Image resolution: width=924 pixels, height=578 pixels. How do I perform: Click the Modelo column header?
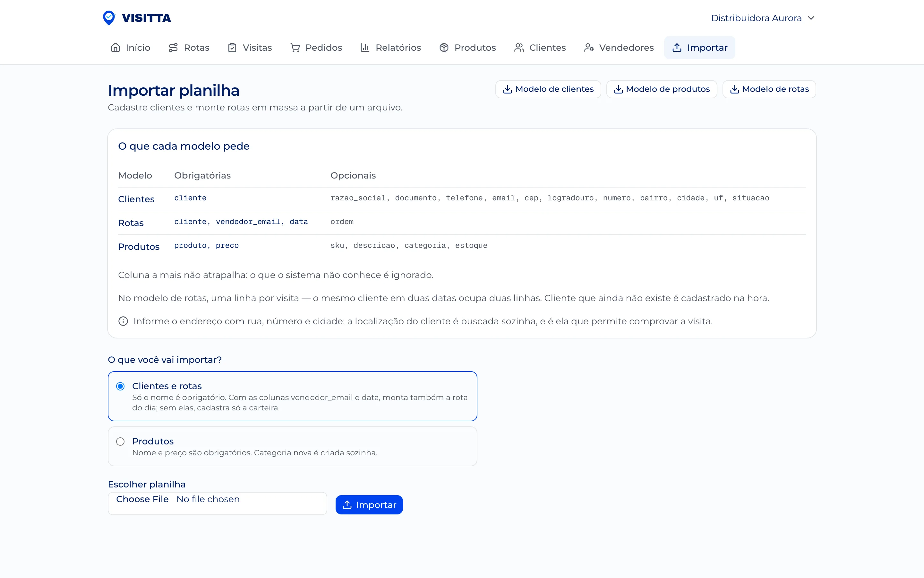pos(135,175)
